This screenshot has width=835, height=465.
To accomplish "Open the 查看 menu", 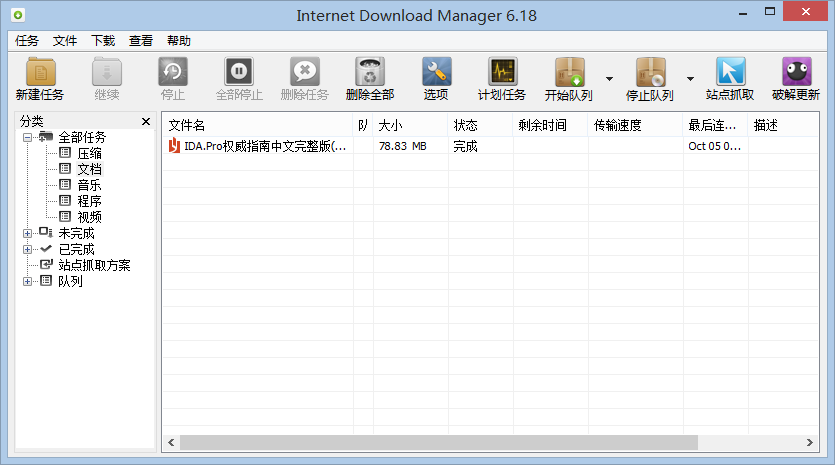I will pos(141,41).
